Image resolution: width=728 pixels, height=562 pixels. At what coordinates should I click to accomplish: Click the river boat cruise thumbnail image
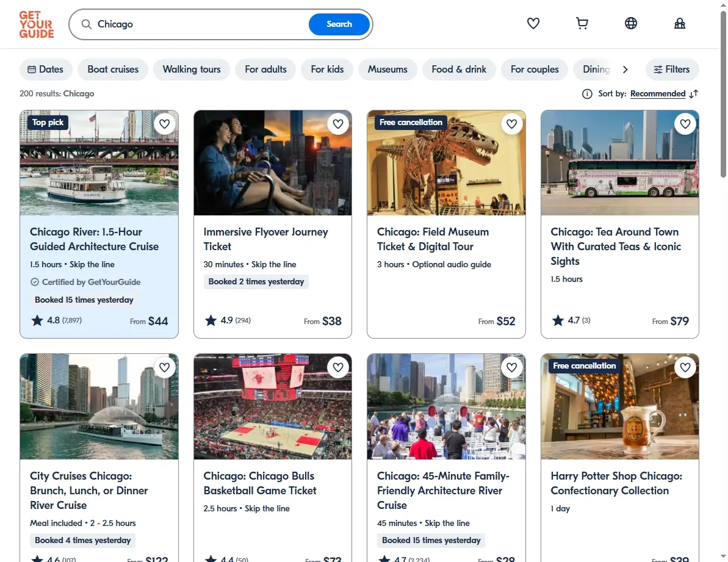(x=99, y=163)
